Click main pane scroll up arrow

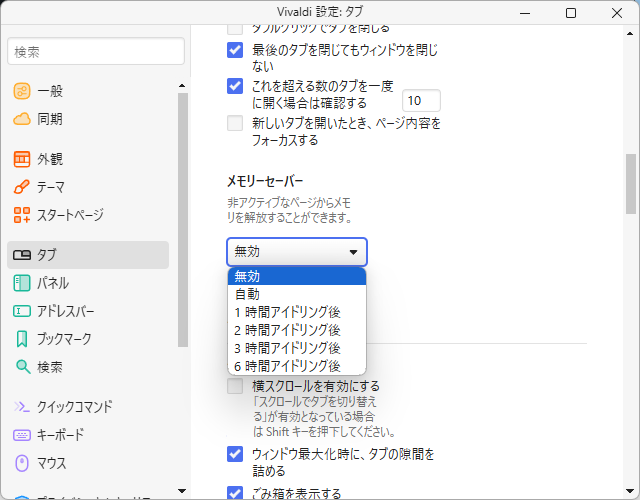630,33
